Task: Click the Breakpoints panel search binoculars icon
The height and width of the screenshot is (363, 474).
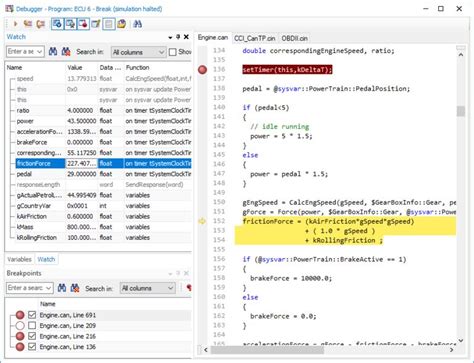Action: pos(62,288)
